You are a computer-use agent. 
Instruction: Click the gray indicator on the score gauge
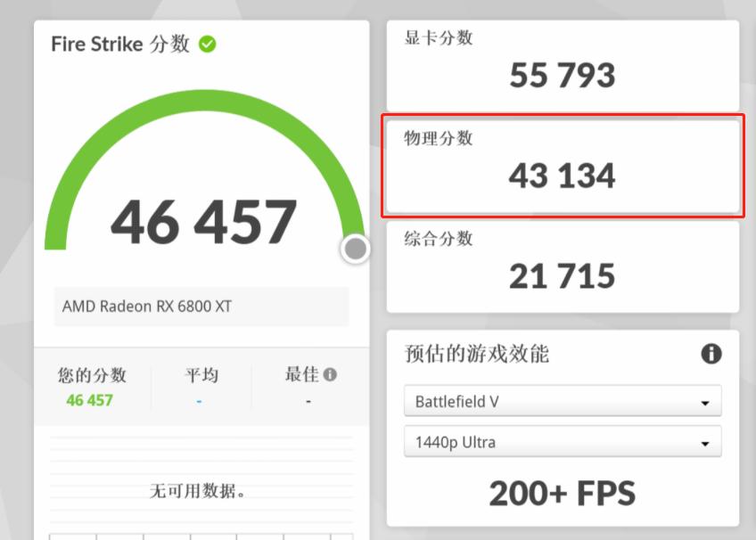354,250
